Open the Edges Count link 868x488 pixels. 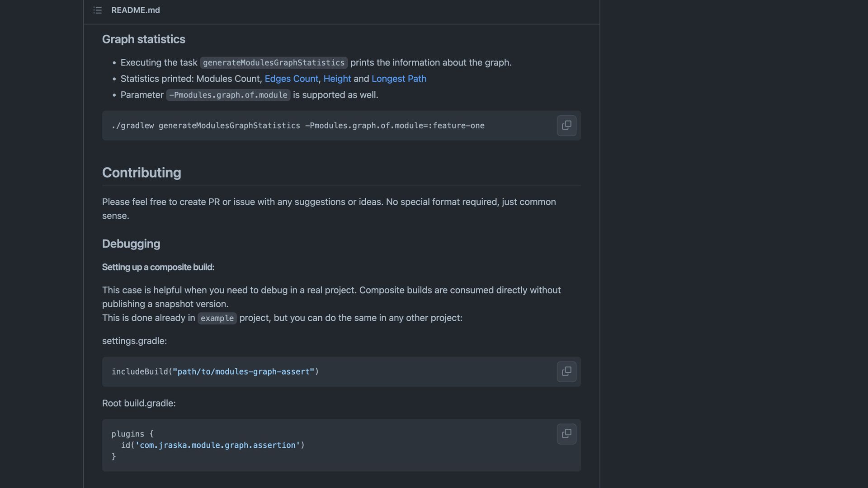[291, 79]
